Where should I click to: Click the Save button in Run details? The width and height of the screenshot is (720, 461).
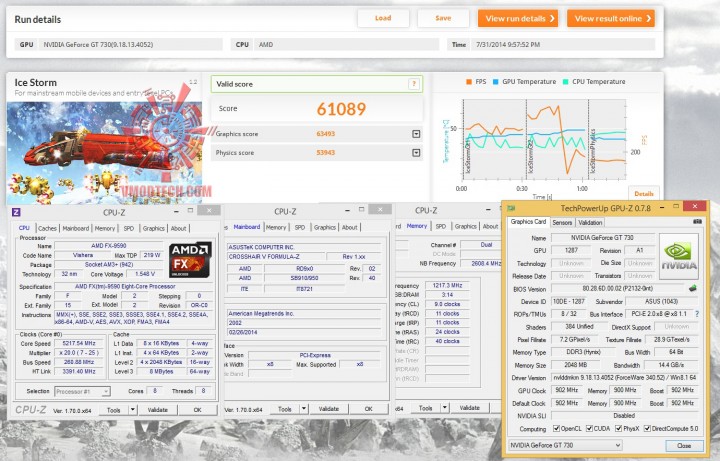pyautogui.click(x=443, y=18)
